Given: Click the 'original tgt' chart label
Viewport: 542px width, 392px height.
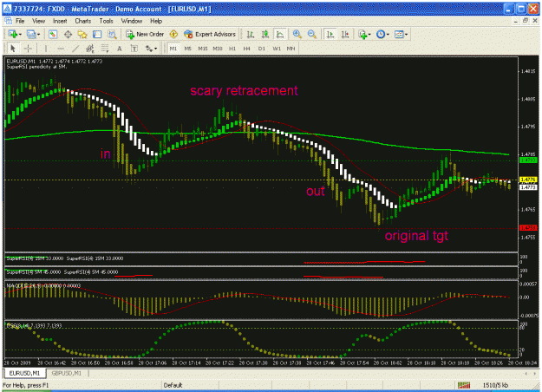Looking at the screenshot, I should pos(416,236).
